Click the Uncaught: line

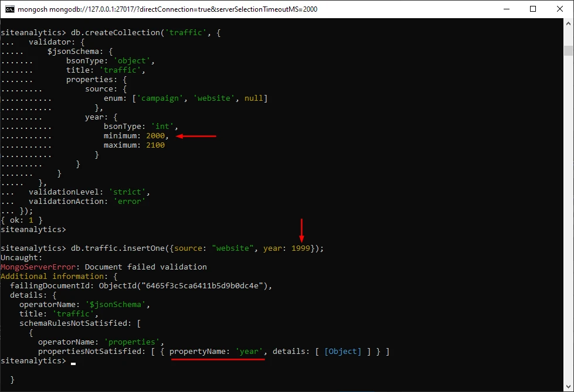pos(21,258)
